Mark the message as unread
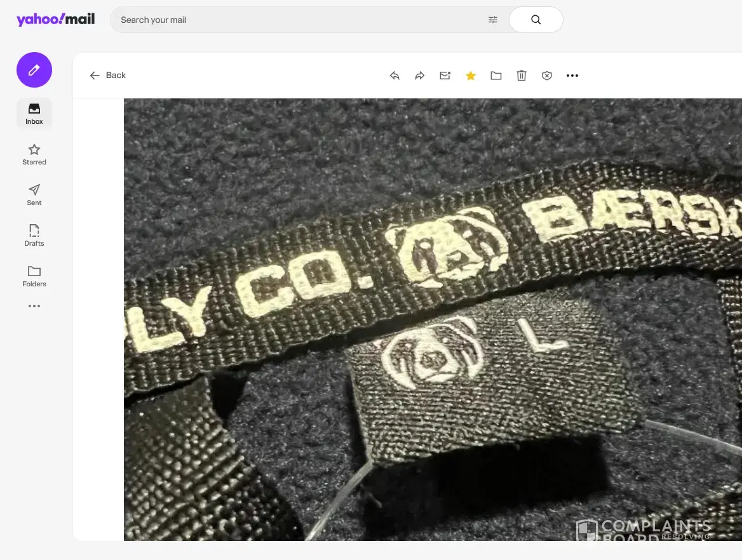Viewport: 742px width, 560px height. coord(445,76)
